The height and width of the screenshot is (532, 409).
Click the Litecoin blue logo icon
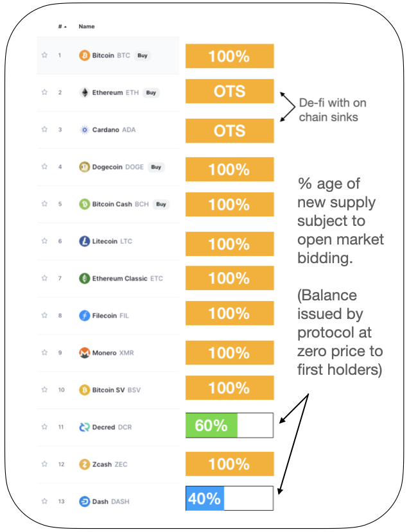[x=84, y=241]
